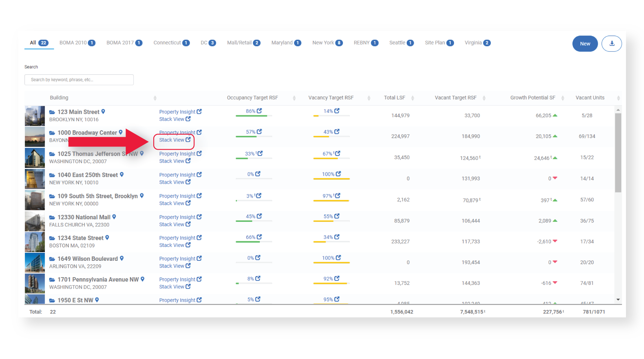Click the 57% occupancy progress bar

(x=254, y=137)
